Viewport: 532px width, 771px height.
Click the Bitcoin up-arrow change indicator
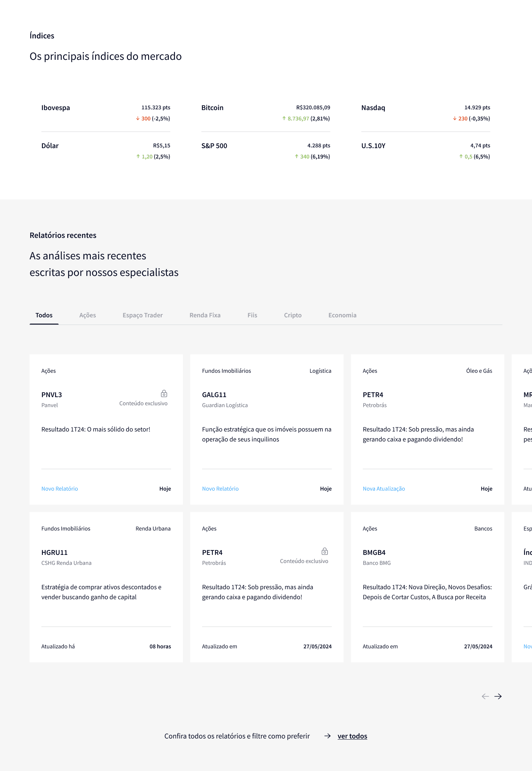coord(284,119)
